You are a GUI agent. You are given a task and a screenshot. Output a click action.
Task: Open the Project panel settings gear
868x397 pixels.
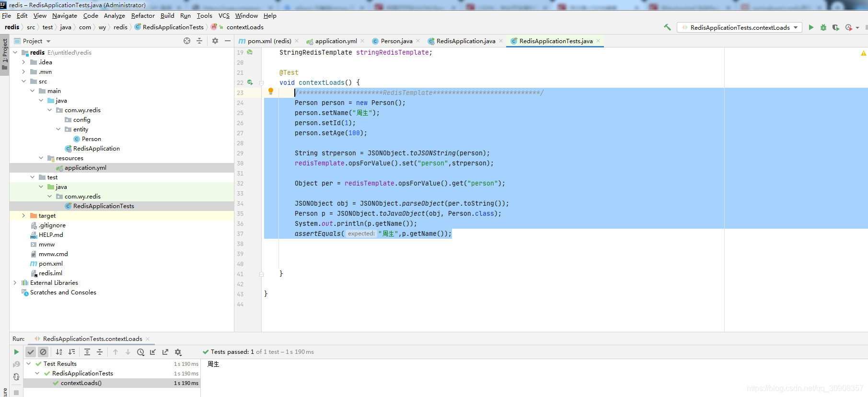(x=215, y=41)
